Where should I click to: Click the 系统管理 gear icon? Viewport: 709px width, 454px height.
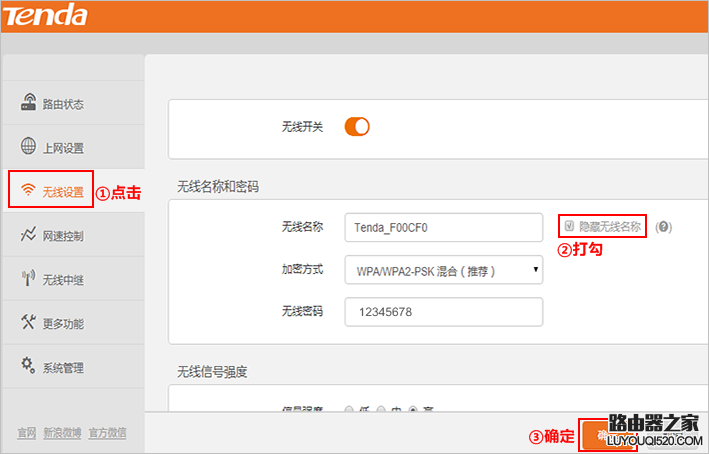(28, 367)
